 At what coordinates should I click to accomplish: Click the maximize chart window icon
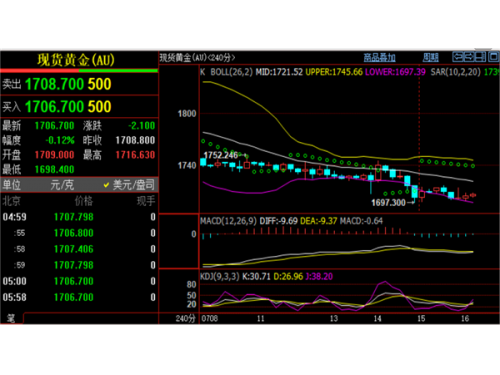coord(493,57)
